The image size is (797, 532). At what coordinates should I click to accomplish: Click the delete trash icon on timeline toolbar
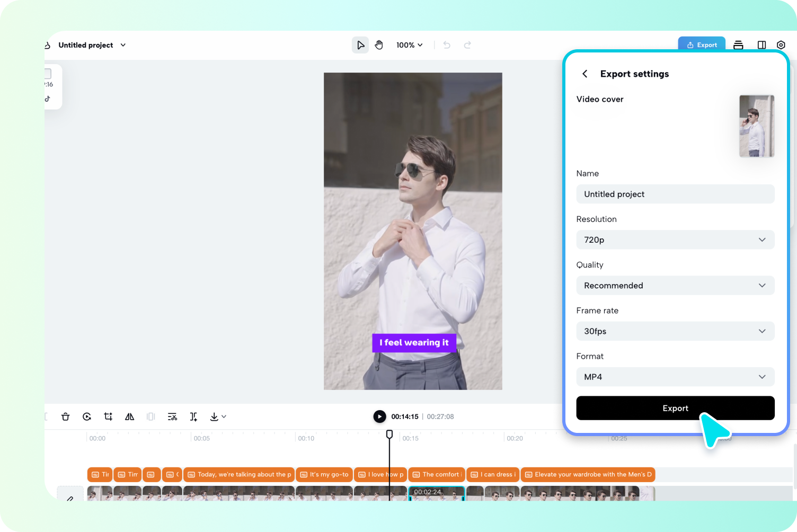(65, 416)
